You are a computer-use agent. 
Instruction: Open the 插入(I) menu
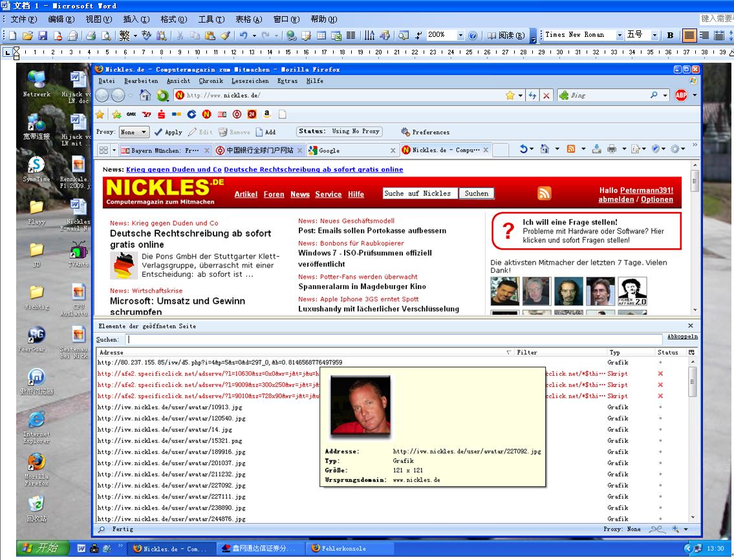click(136, 19)
